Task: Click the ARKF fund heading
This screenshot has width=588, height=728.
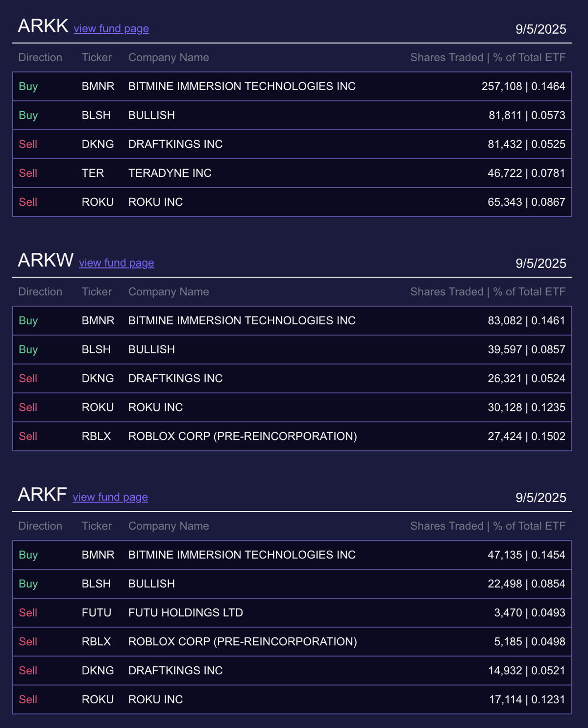Action: (x=42, y=495)
